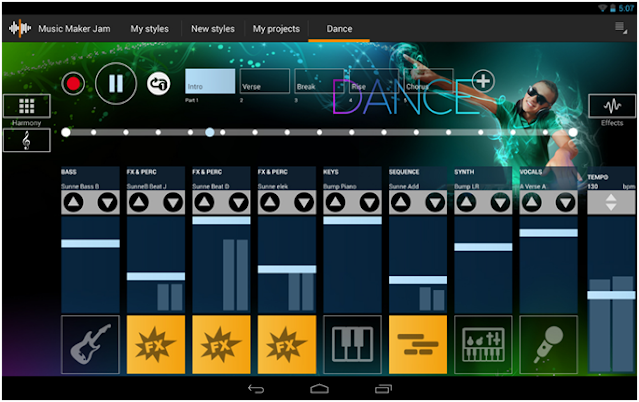Next loop for KEYS Bump Piano
The height and width of the screenshot is (402, 639).
[370, 202]
